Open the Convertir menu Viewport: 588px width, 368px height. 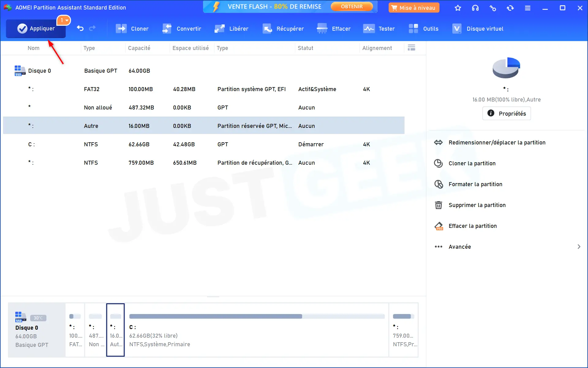(x=182, y=29)
